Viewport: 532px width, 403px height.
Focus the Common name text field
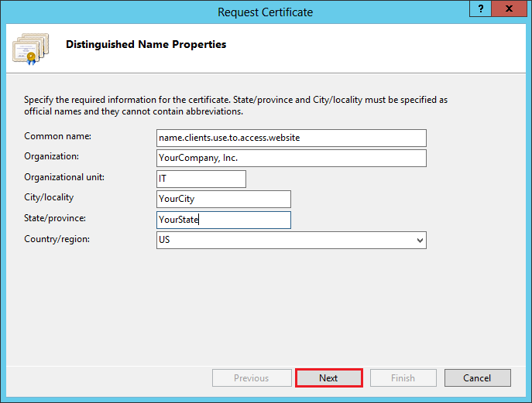(x=291, y=138)
